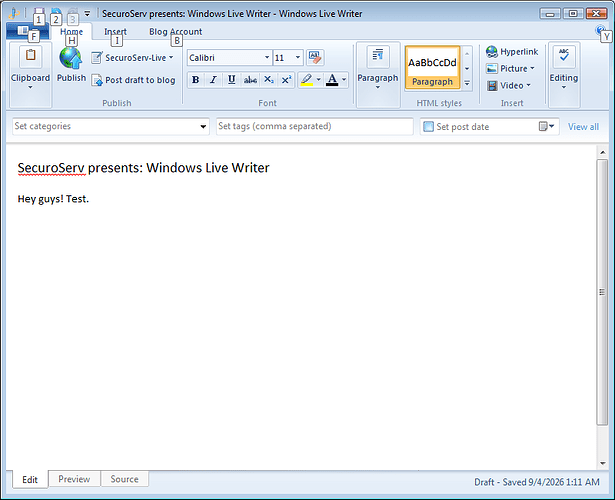
Task: Select the Paragraph HTML style
Action: (432, 67)
